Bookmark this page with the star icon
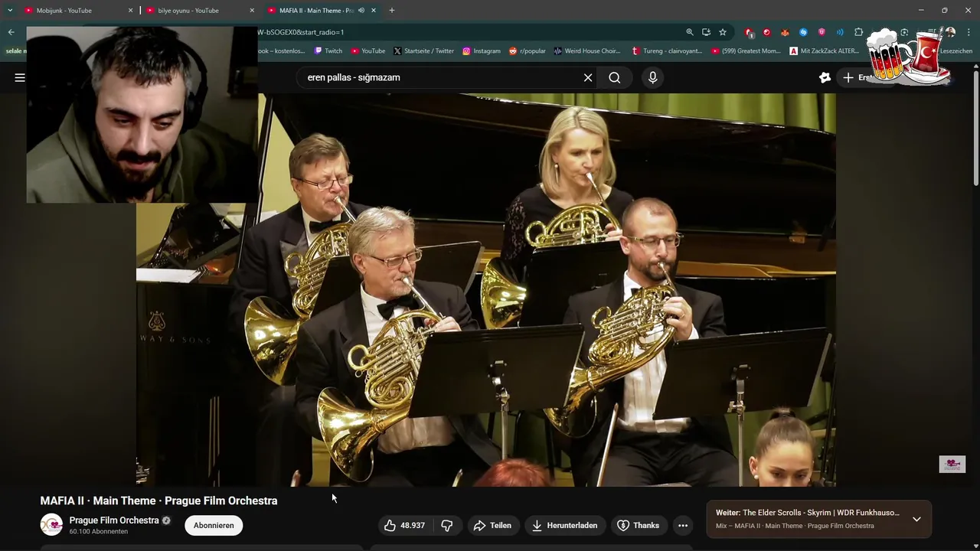This screenshot has width=980, height=551. 722,32
